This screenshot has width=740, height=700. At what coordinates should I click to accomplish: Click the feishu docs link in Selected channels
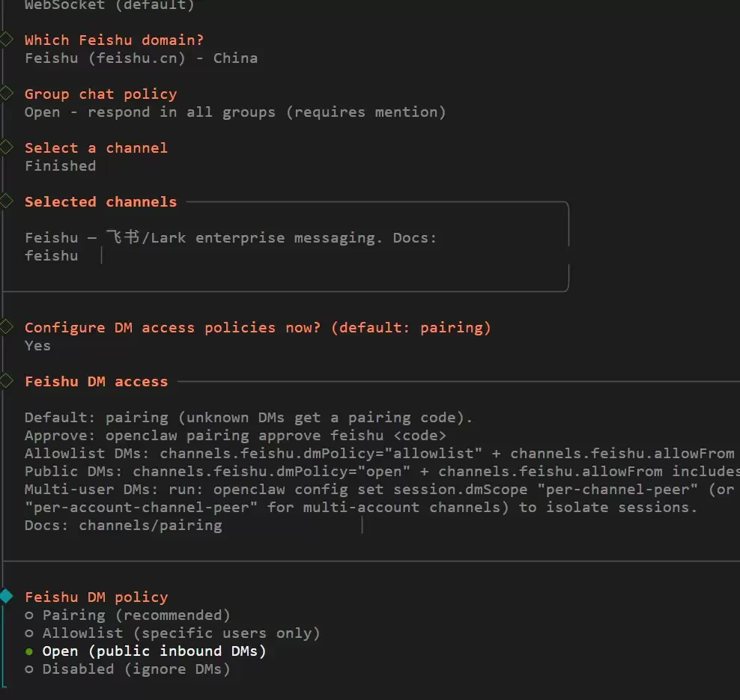pyautogui.click(x=52, y=255)
